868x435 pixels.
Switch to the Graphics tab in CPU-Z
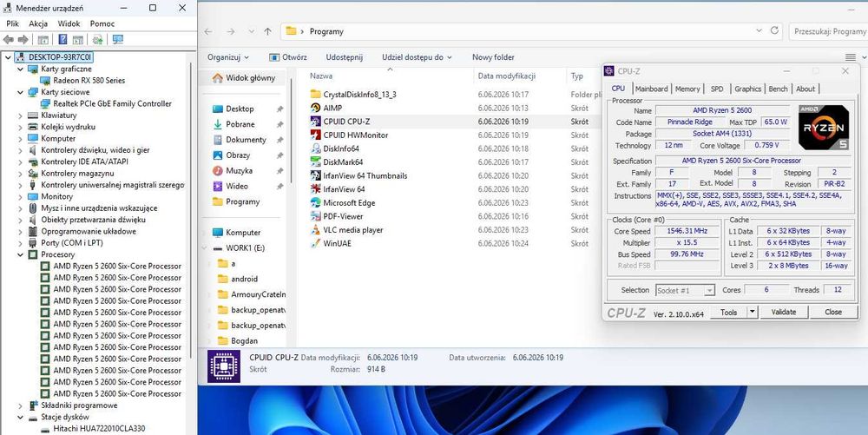coord(748,89)
